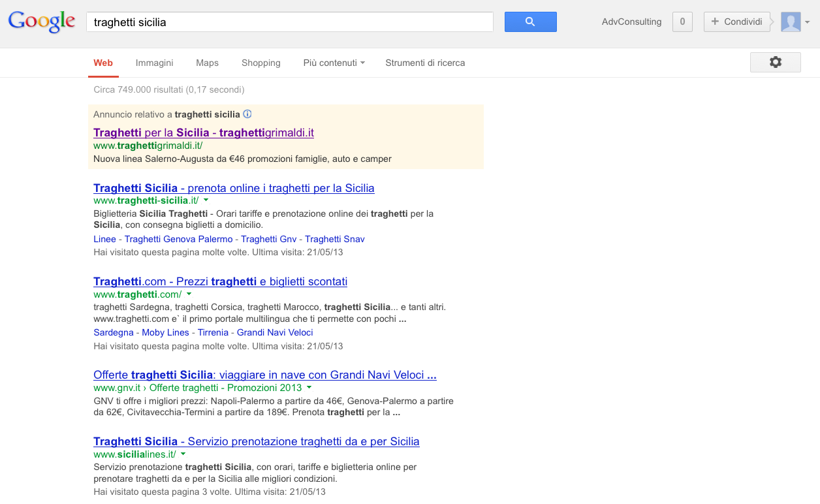Image resolution: width=820 pixels, height=504 pixels.
Task: Click the search box containing traghetti sicilia
Action: click(290, 22)
